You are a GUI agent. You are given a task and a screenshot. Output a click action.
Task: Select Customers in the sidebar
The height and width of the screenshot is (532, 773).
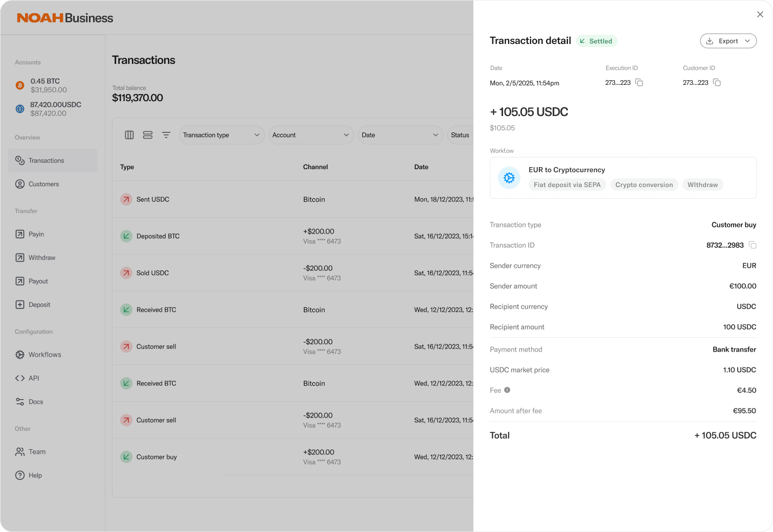(x=43, y=184)
